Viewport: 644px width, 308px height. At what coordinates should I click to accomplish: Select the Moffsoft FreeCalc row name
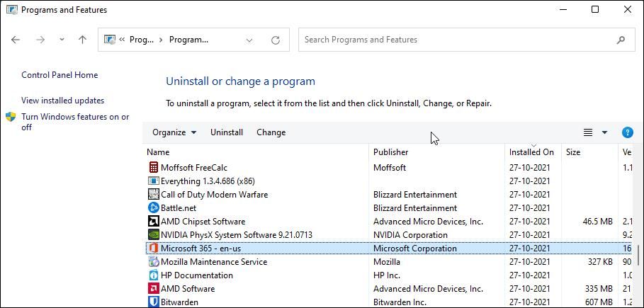coord(194,168)
